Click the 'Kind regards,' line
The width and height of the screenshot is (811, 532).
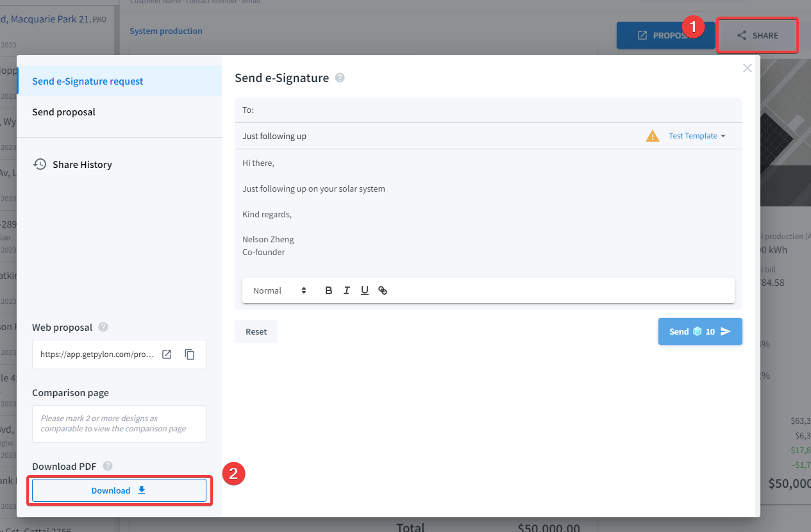(267, 214)
